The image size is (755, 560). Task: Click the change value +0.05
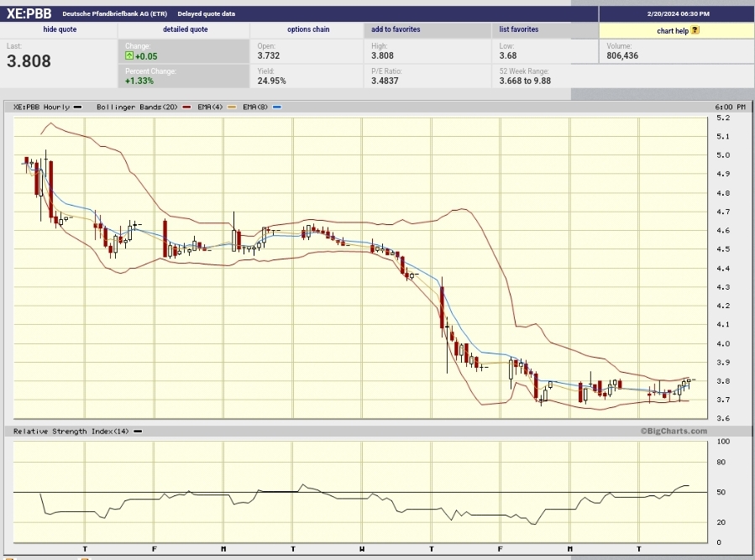pyautogui.click(x=146, y=56)
